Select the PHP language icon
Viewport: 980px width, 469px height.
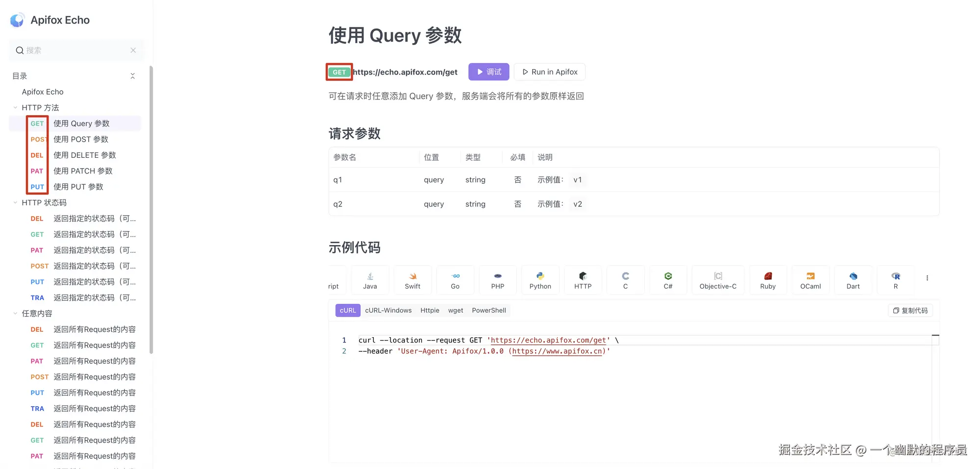pyautogui.click(x=497, y=279)
